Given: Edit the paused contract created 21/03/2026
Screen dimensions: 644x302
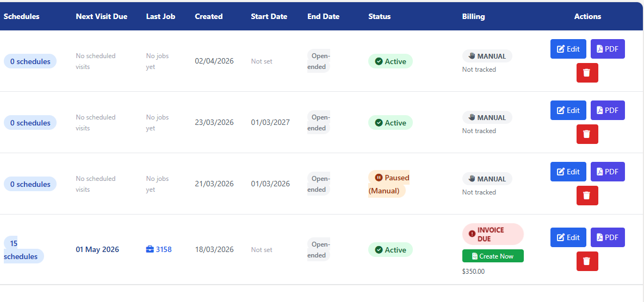Looking at the screenshot, I should [x=568, y=172].
